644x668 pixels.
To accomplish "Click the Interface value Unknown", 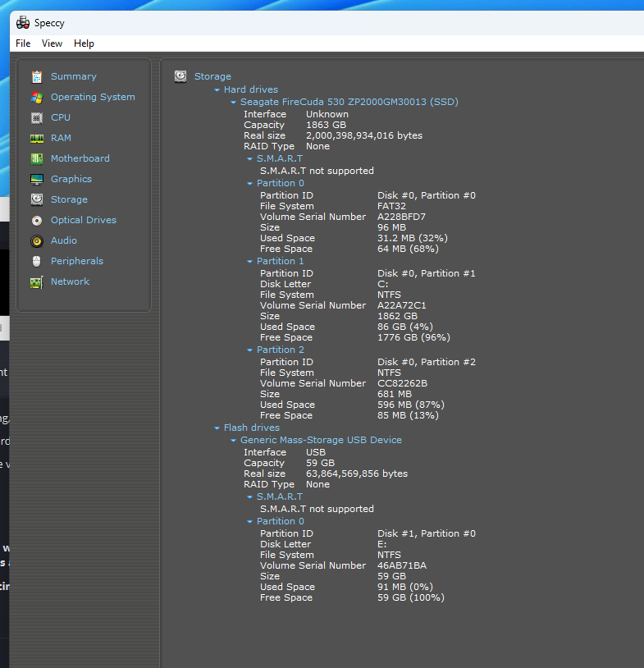I will 327,114.
